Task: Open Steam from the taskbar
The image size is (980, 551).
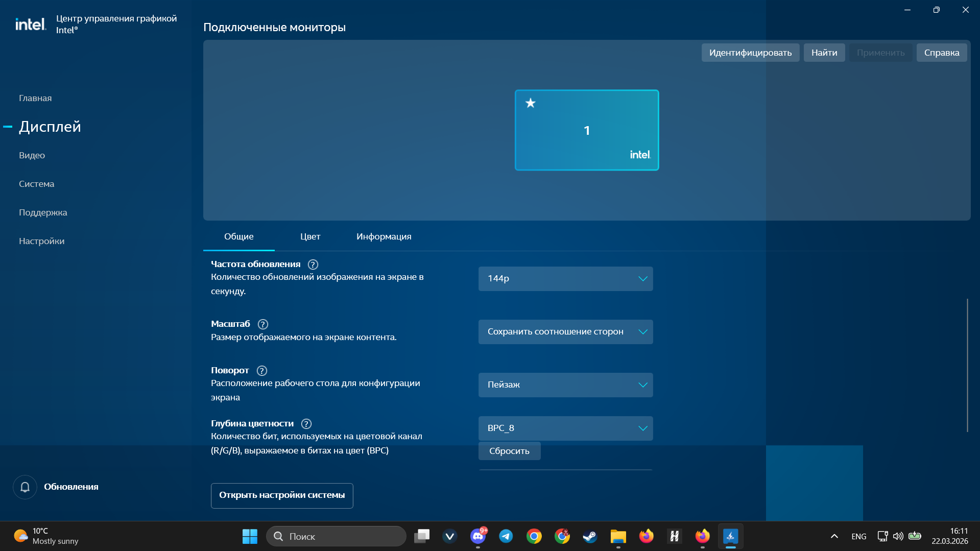Action: tap(590, 536)
